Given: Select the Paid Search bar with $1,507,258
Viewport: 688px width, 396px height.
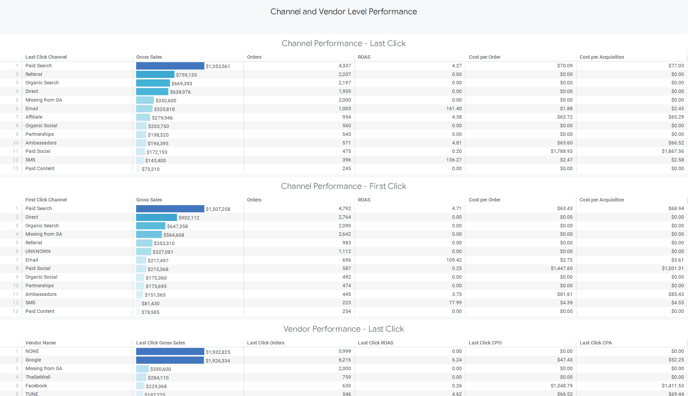Looking at the screenshot, I should coord(170,209).
